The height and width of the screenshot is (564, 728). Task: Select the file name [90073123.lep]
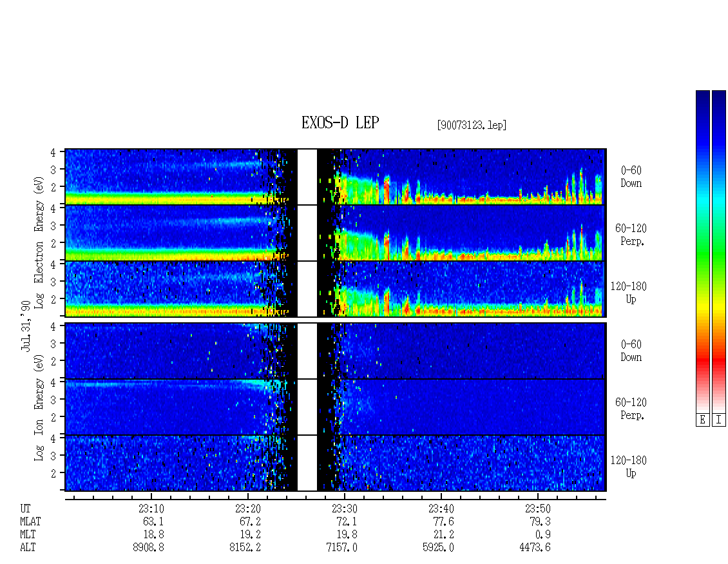pyautogui.click(x=472, y=125)
